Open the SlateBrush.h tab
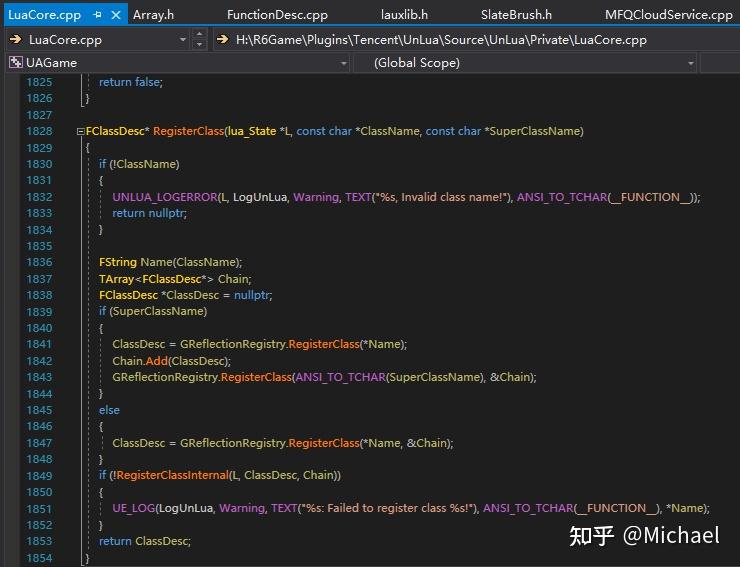 (x=516, y=15)
